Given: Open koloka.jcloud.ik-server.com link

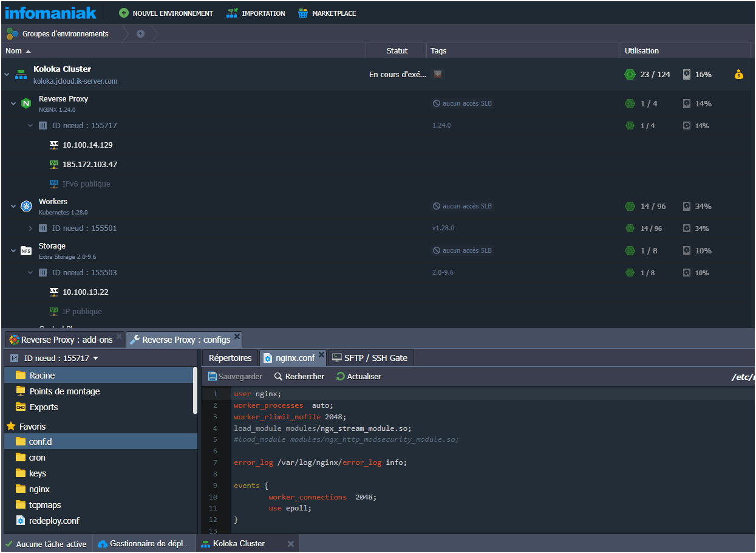Looking at the screenshot, I should pos(75,81).
